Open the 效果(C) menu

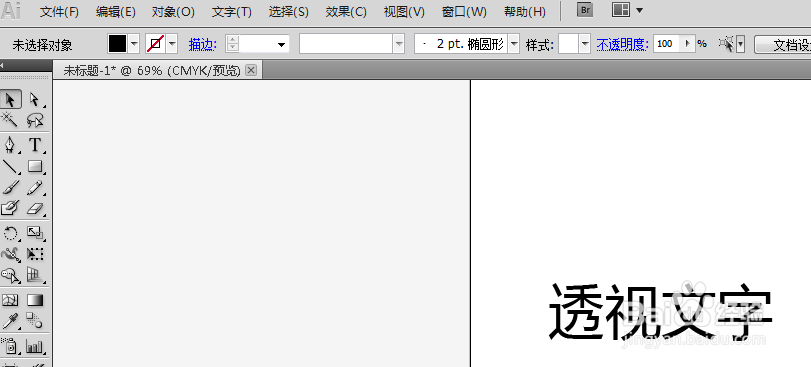point(346,11)
